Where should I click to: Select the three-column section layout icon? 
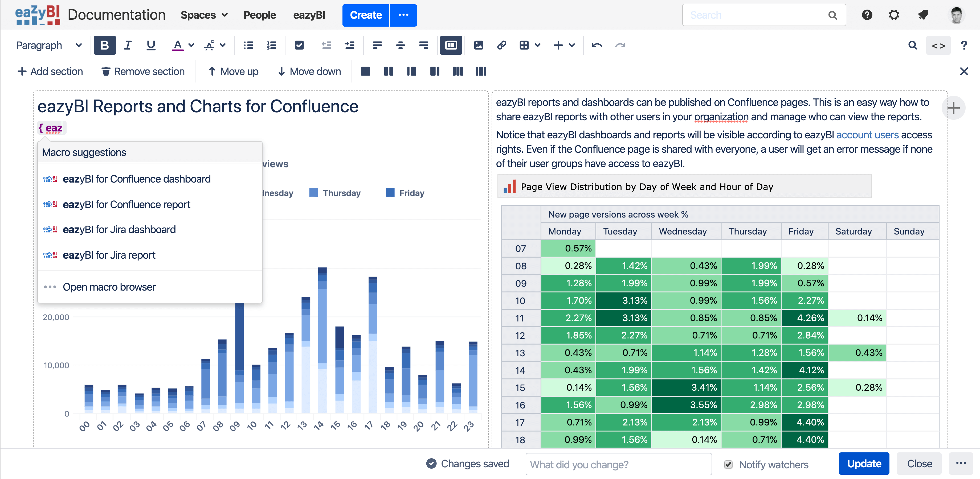click(x=458, y=72)
